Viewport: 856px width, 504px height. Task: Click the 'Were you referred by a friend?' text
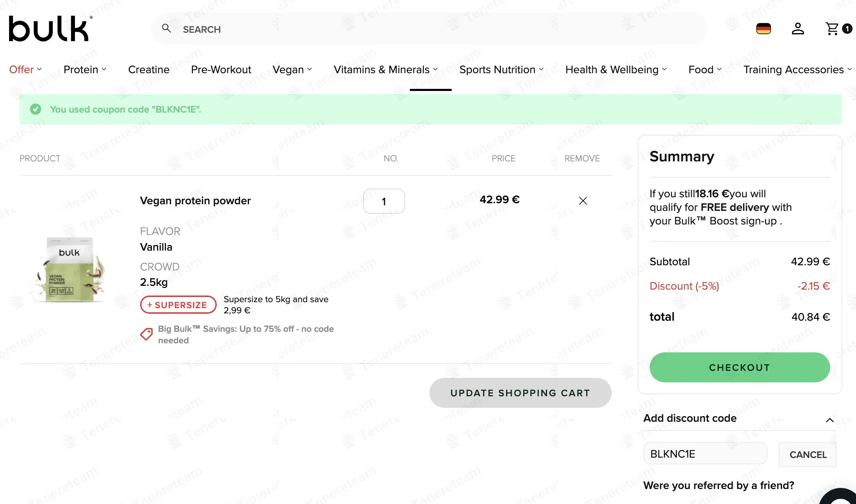[x=719, y=485]
